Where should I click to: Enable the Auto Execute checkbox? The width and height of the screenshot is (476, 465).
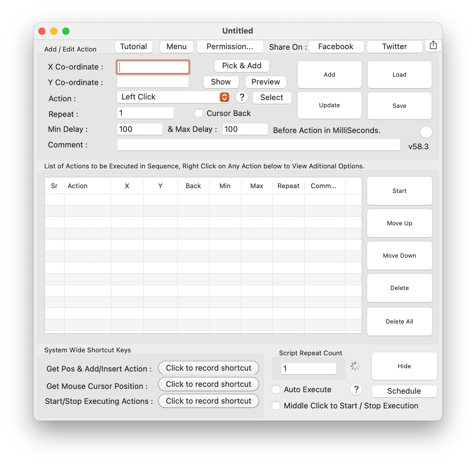pos(276,389)
